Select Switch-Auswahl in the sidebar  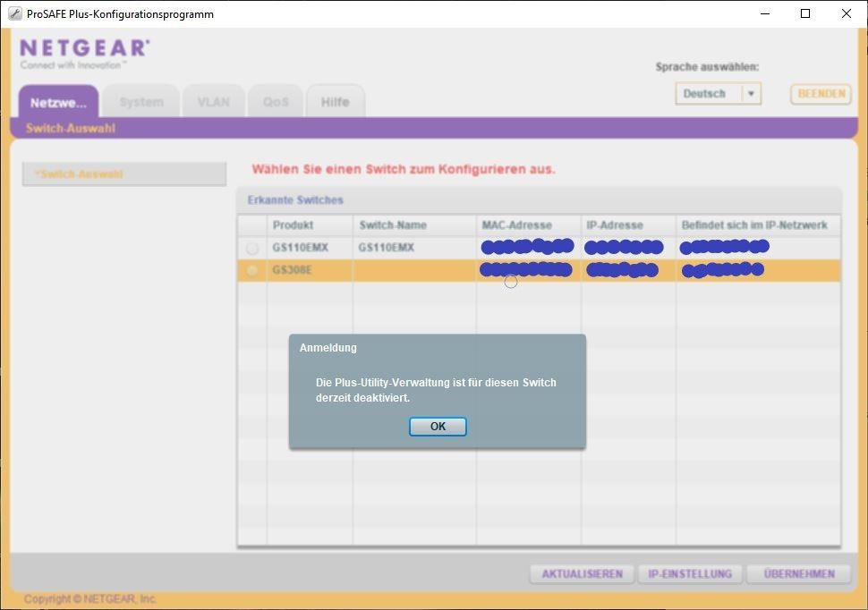(123, 174)
